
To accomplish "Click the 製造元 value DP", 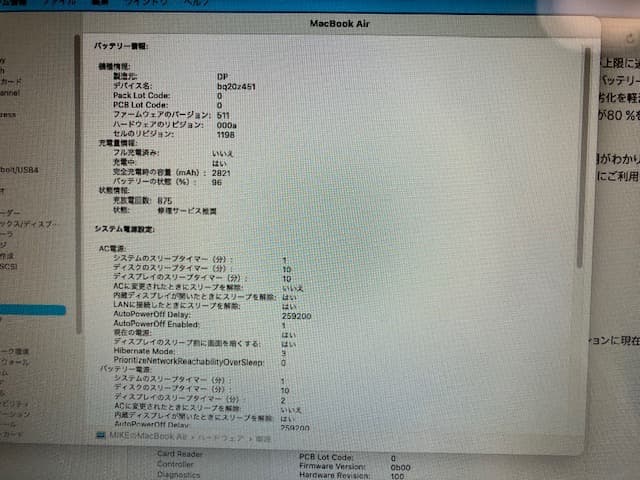I will pyautogui.click(x=222, y=77).
